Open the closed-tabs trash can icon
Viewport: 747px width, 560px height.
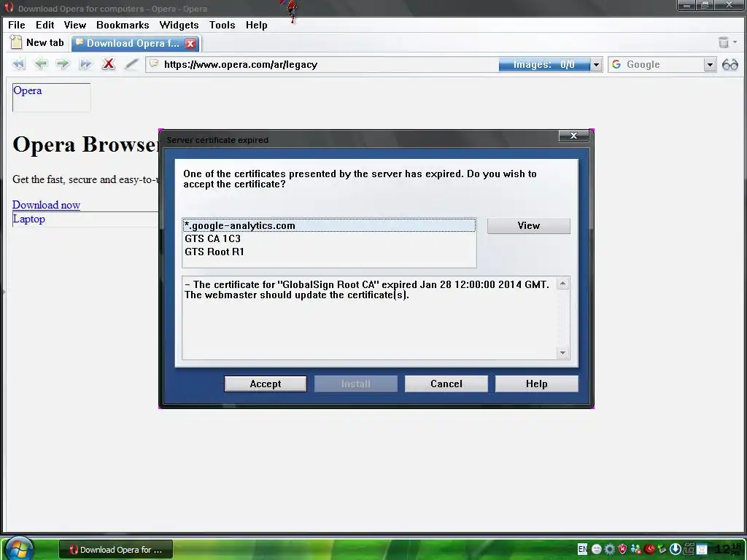[x=724, y=43]
